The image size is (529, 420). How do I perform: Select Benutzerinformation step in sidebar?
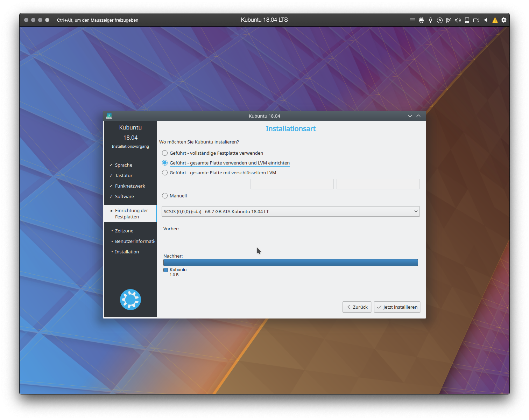pyautogui.click(x=135, y=241)
